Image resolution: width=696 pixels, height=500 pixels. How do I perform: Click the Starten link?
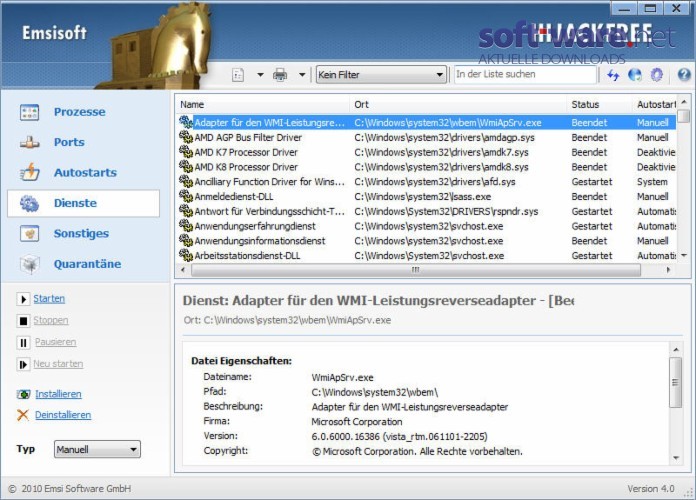click(49, 299)
